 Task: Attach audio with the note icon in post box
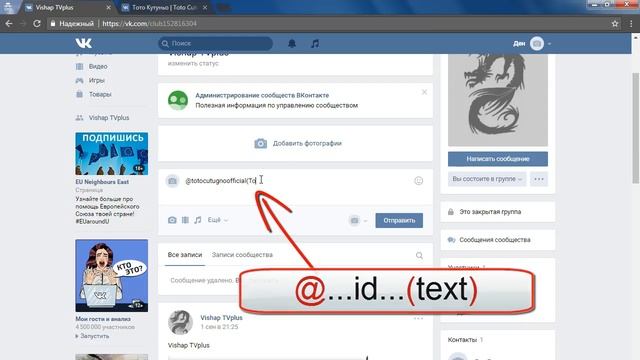[198, 220]
